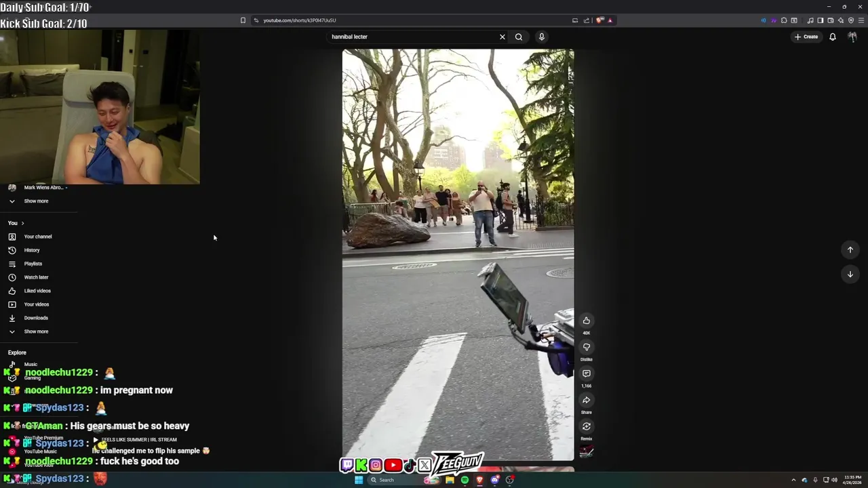The height and width of the screenshot is (488, 868).
Task: Open the Short's sound thumbnail below Remix
Action: tap(587, 452)
